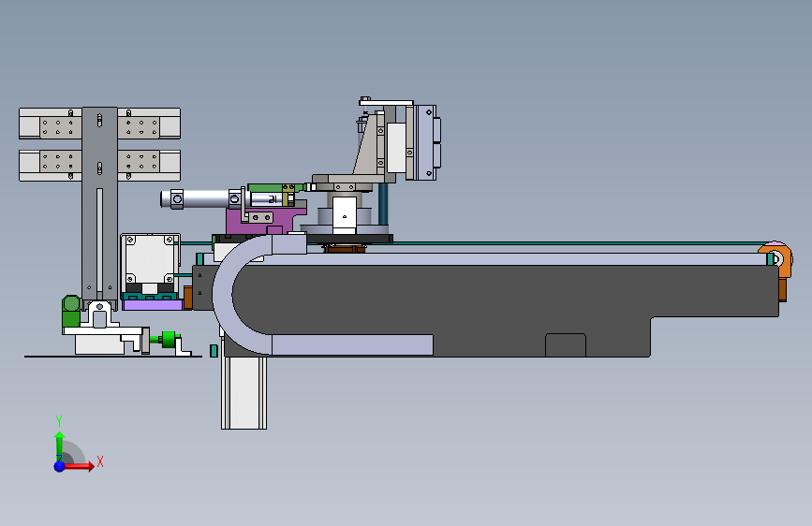812x526 pixels.
Task: Select the white block on rotary unit
Action: [x=345, y=213]
